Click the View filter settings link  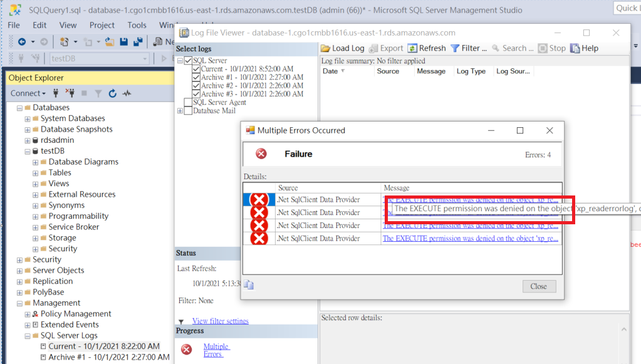[x=221, y=321]
